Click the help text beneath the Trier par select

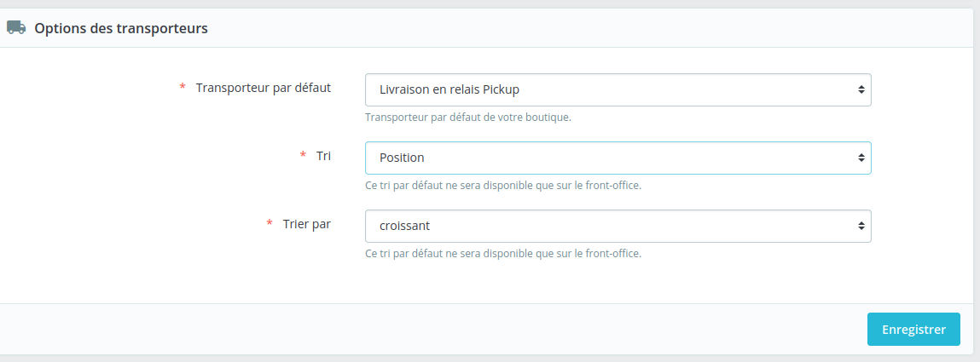(x=503, y=254)
